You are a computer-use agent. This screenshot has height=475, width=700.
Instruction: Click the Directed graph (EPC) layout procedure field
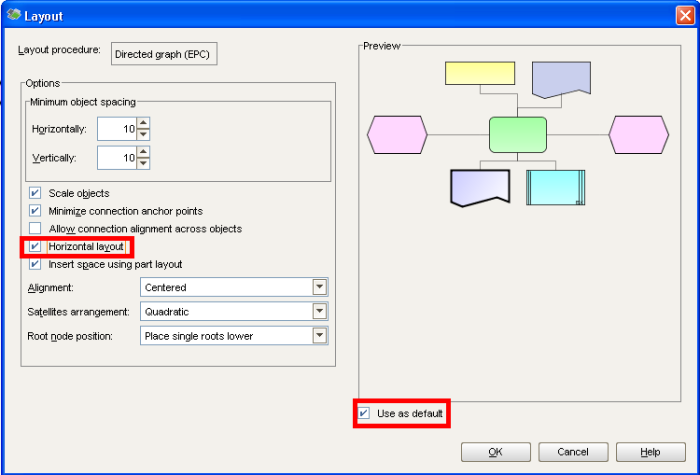click(164, 54)
